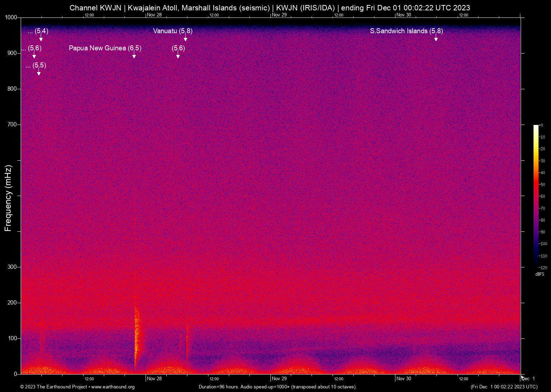Click the Vanuatu (5.8) event annotation
This screenshot has width=551, height=392.
[x=172, y=31]
